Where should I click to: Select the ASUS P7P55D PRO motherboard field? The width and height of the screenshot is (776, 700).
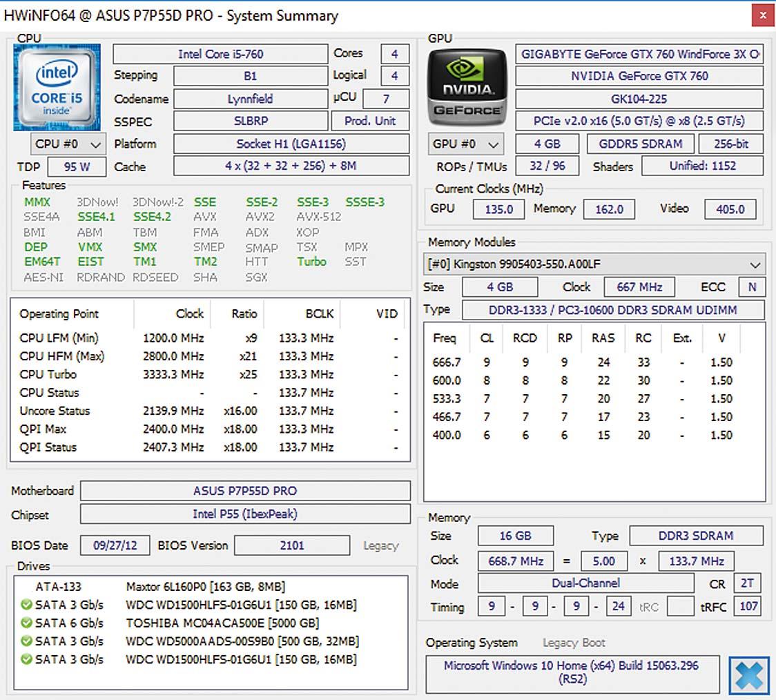click(245, 492)
